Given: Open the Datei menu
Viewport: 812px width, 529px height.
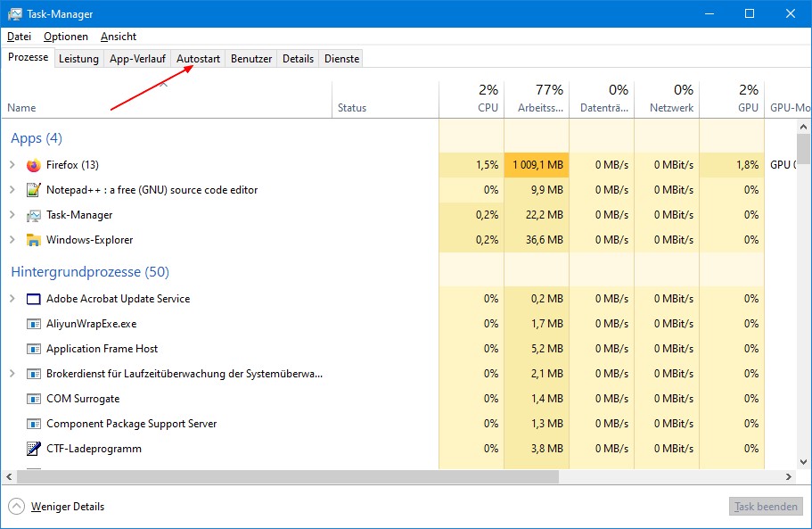Looking at the screenshot, I should click(19, 37).
